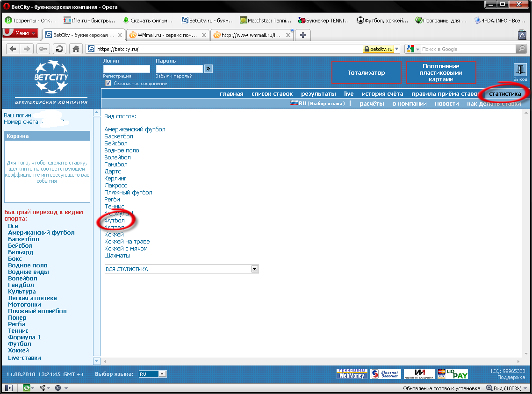Click the Пароль input field
532x394 pixels.
(179, 69)
